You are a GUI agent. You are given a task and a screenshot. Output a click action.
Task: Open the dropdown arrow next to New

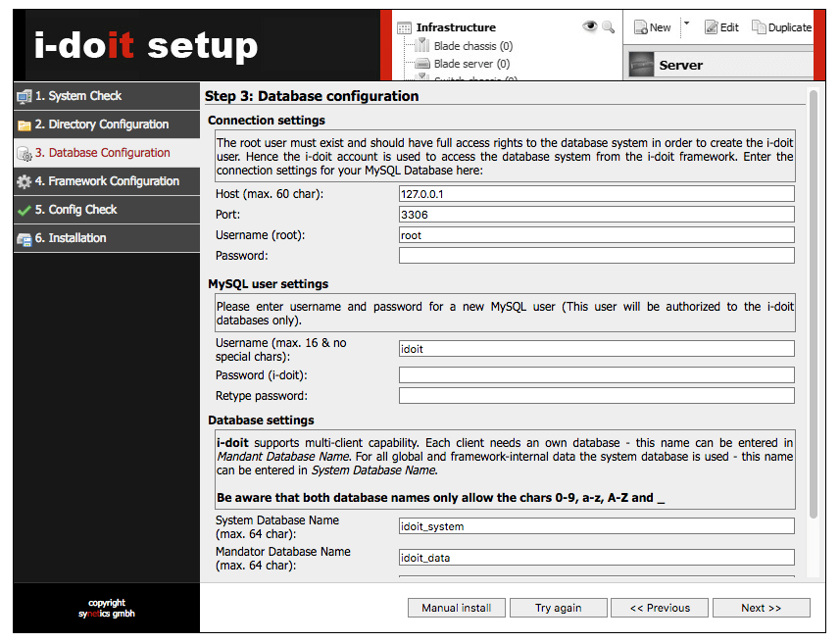[x=686, y=24]
